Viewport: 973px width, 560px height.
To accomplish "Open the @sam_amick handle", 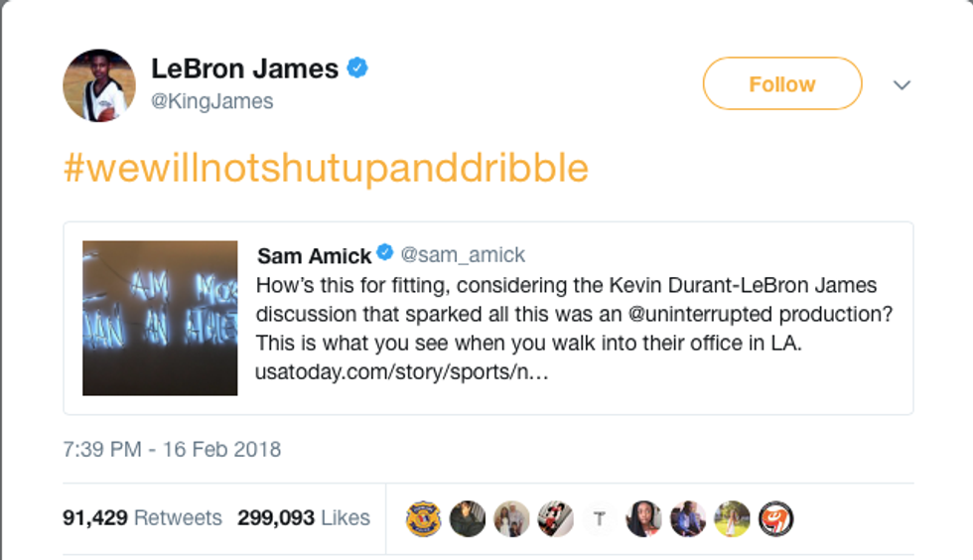I will coord(463,255).
